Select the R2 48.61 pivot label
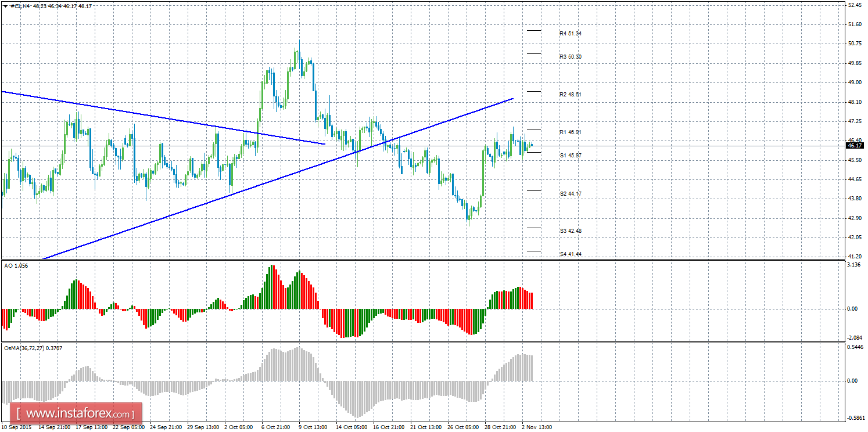868x432 pixels. click(x=571, y=94)
